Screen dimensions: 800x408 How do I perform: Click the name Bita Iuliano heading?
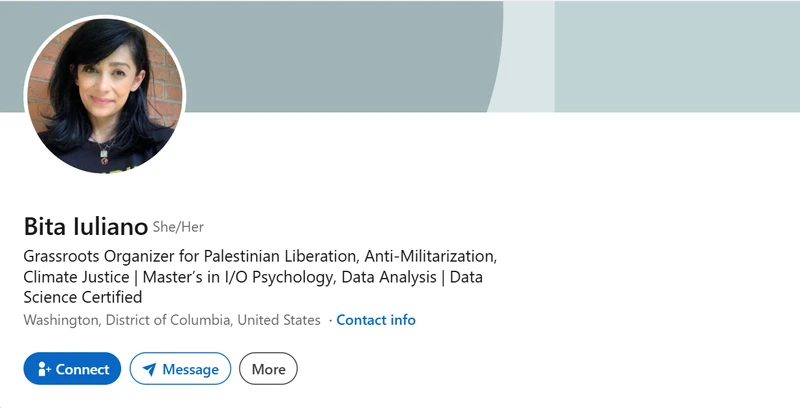click(86, 226)
